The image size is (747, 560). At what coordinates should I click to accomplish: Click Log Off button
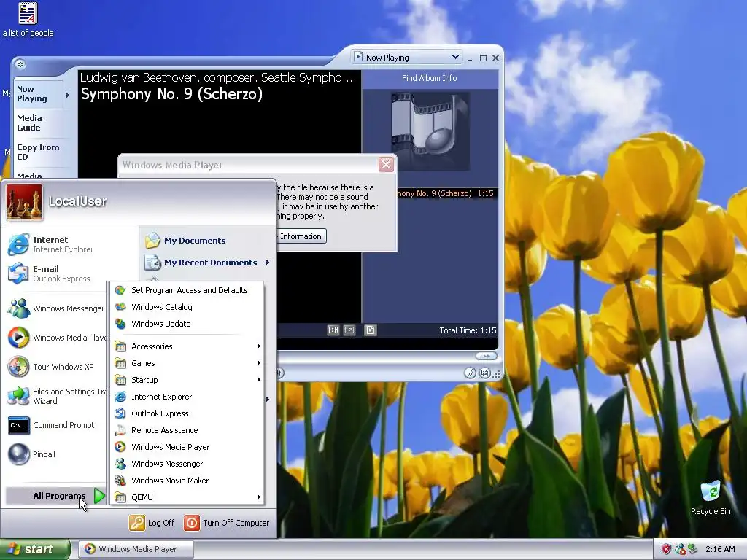coord(152,523)
